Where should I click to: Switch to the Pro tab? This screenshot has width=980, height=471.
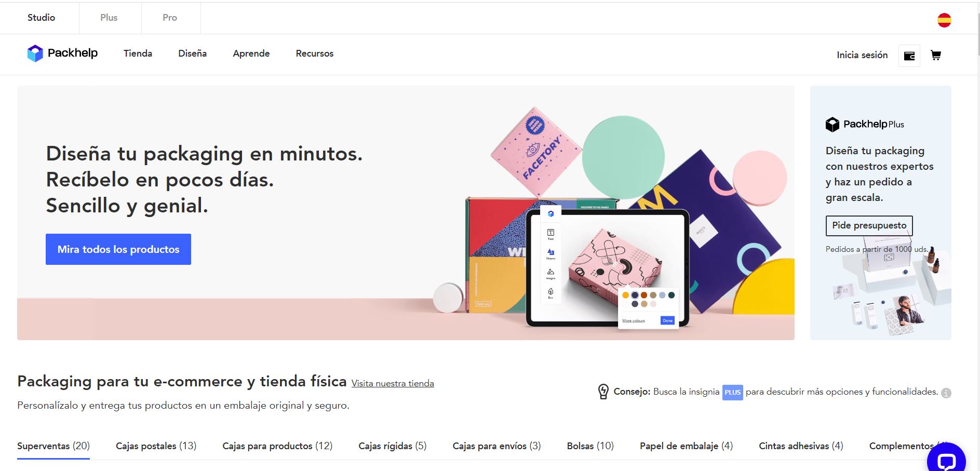pyautogui.click(x=170, y=18)
